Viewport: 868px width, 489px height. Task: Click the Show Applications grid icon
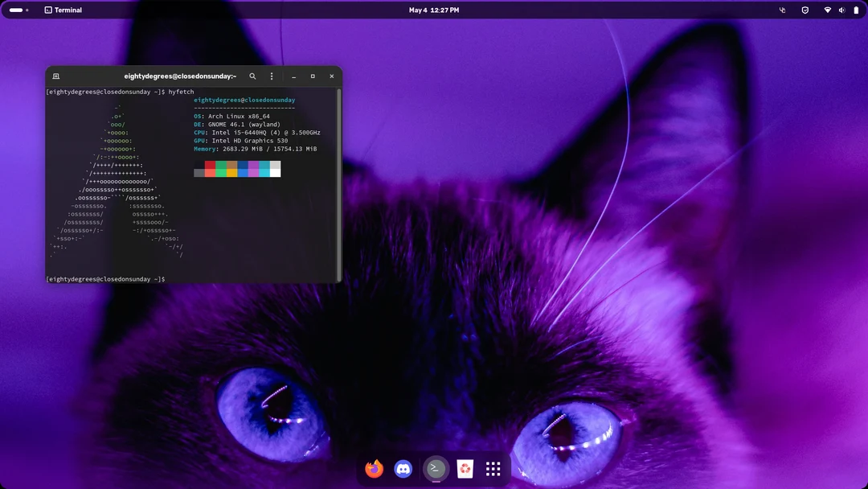click(x=493, y=468)
